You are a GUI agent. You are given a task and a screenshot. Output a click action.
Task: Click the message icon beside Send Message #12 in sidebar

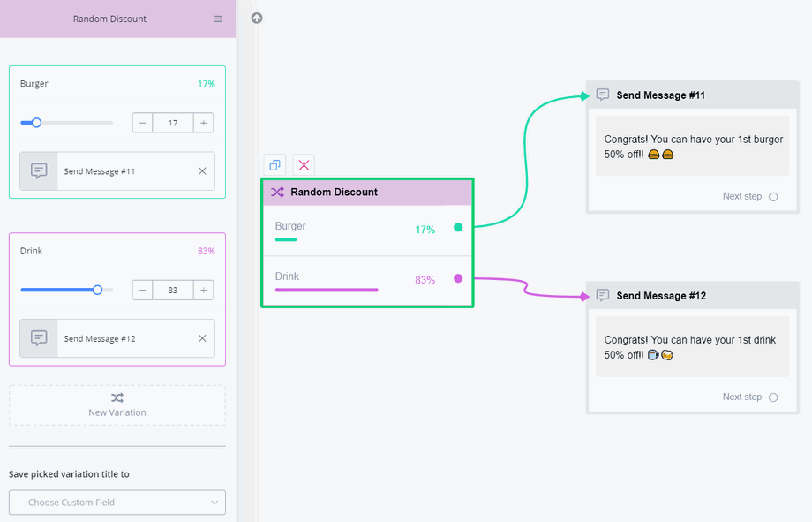pos(39,338)
